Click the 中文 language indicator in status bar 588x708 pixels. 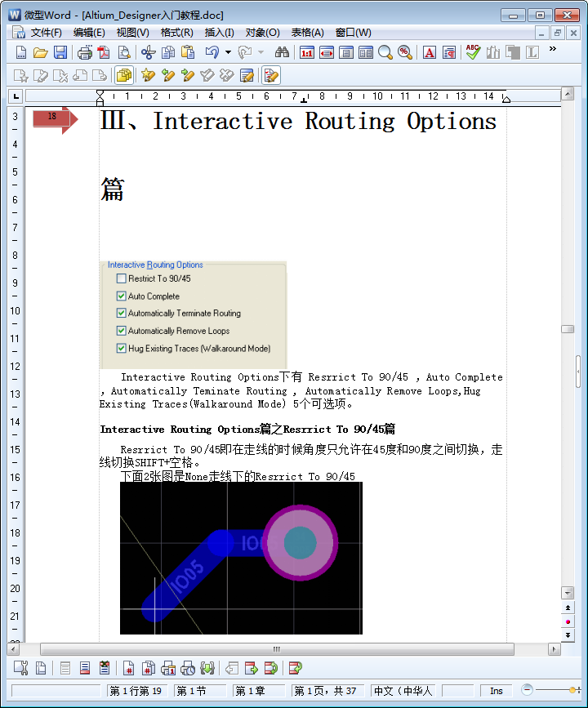click(403, 690)
